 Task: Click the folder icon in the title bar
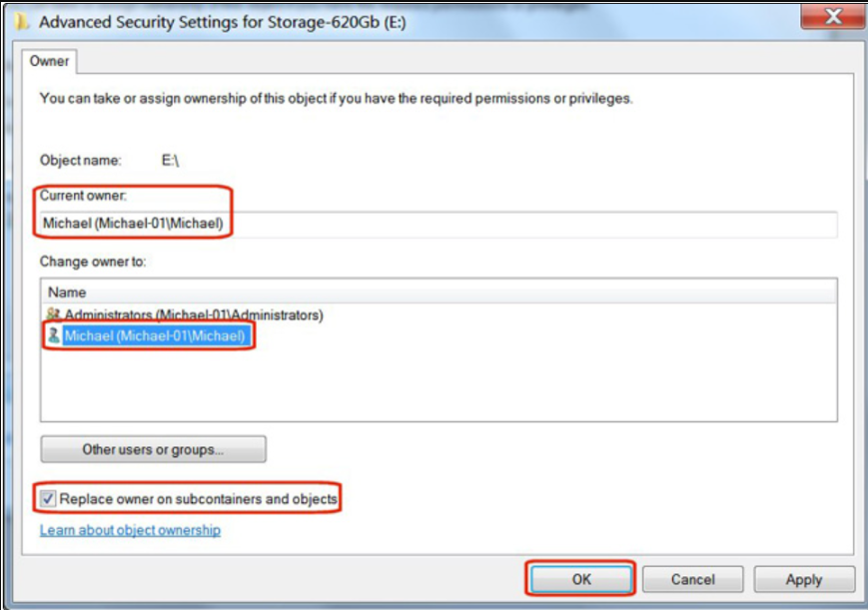22,22
